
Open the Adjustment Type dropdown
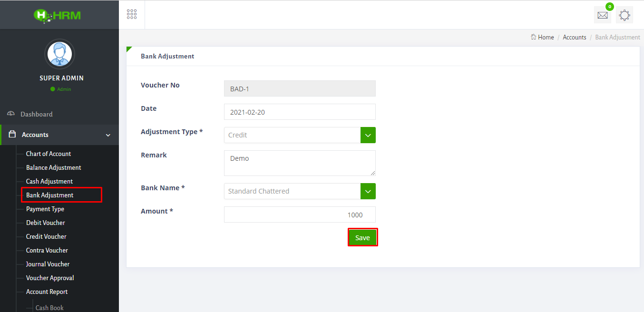368,135
